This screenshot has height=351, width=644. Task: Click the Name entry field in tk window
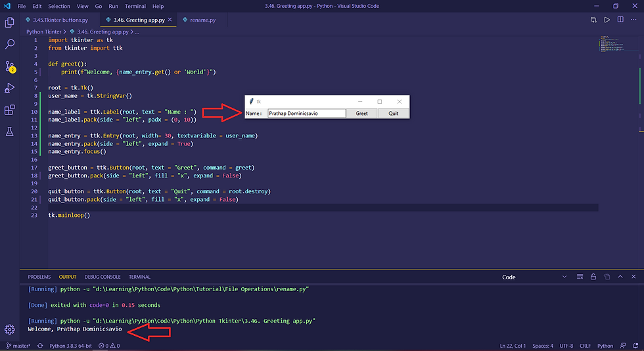[306, 114]
